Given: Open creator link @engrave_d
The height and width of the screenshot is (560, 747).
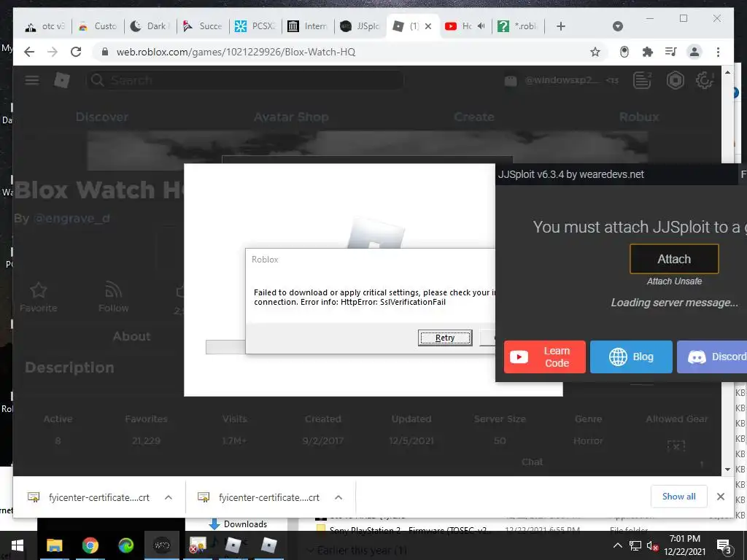Looking at the screenshot, I should tap(71, 219).
